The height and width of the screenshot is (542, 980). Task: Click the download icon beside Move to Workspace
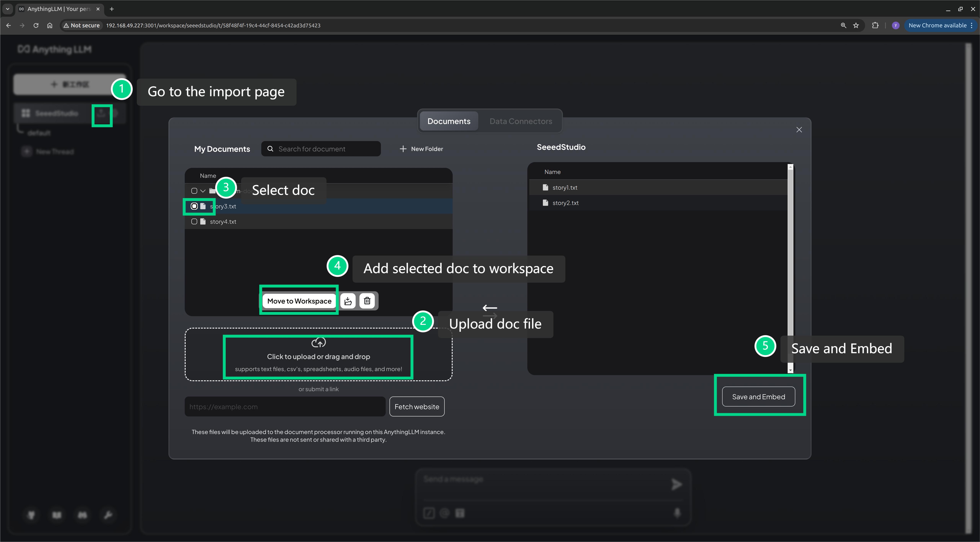pos(348,301)
